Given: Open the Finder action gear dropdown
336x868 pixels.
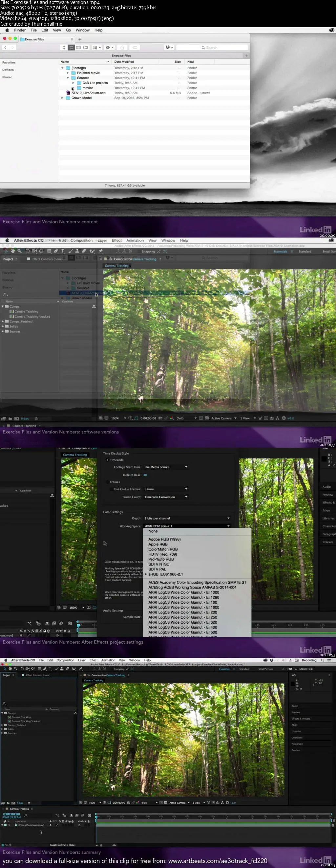Looking at the screenshot, I should point(110,48).
